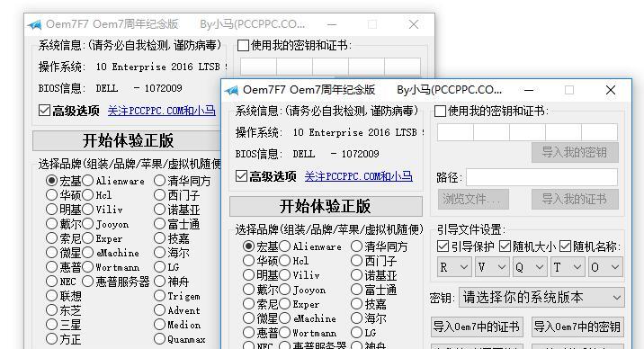
Task: Uncheck 高级选项 in the back window
Action: [x=44, y=111]
